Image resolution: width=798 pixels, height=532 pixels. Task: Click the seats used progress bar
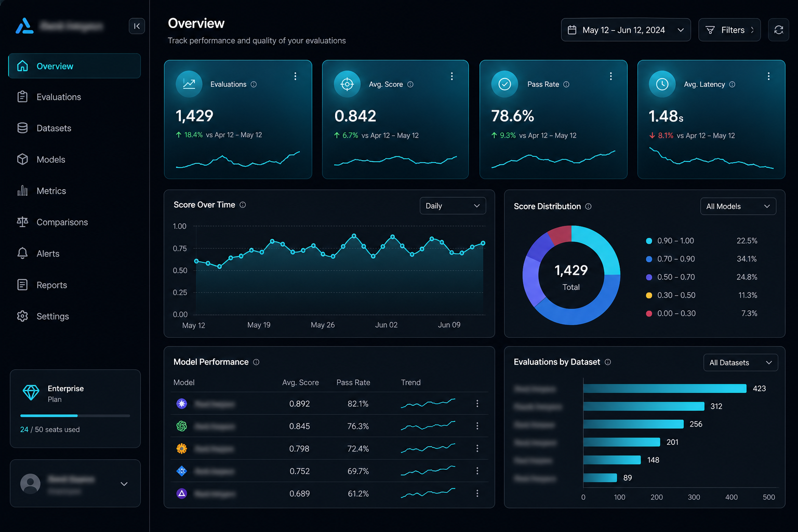(x=75, y=416)
